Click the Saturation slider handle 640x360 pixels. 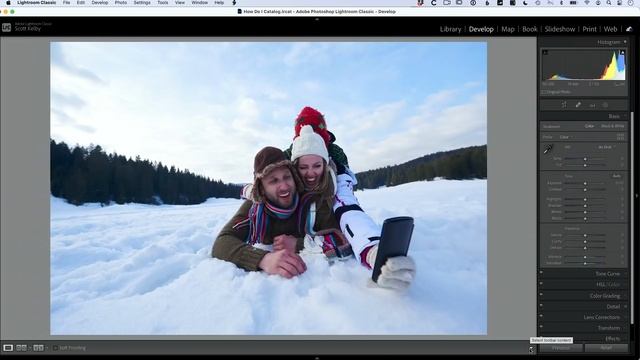click(585, 263)
